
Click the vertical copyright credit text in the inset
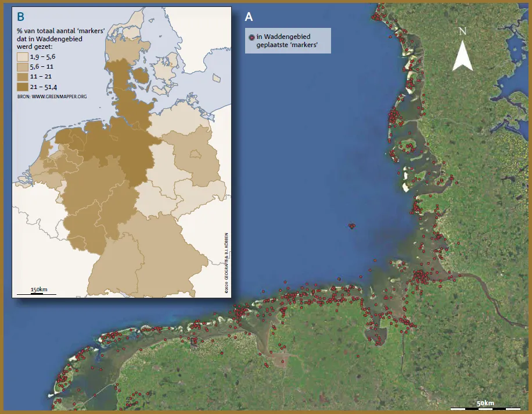[227, 263]
